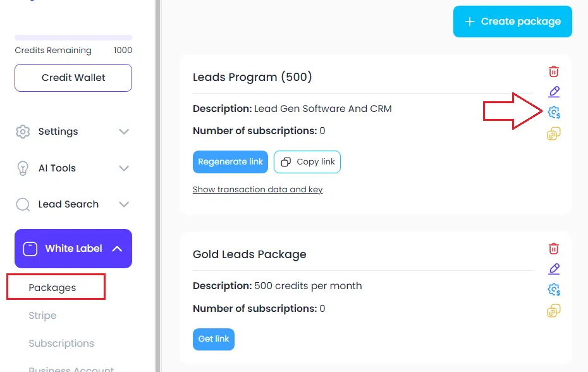Expand the AI Tools sidebar section
Viewport: 588px width, 372px height.
pos(73,168)
